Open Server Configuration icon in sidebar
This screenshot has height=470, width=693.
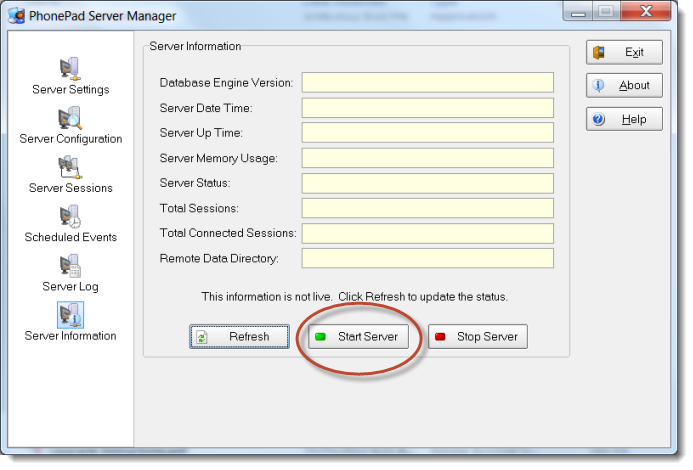tap(70, 118)
